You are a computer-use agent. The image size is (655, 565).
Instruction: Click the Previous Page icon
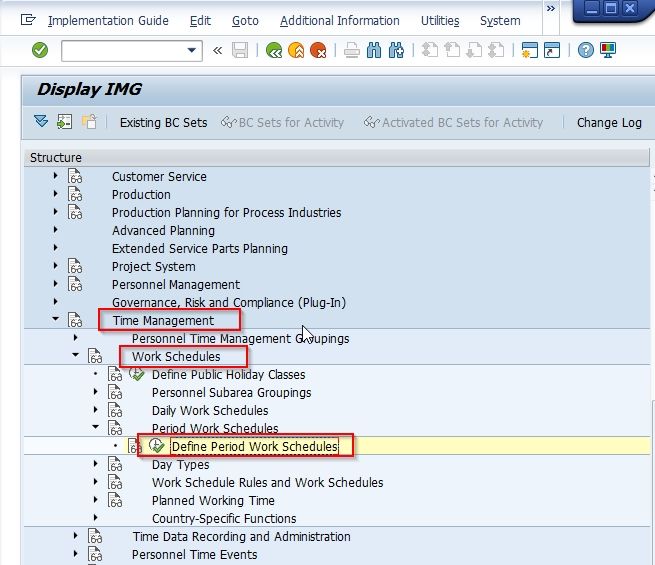(452, 51)
